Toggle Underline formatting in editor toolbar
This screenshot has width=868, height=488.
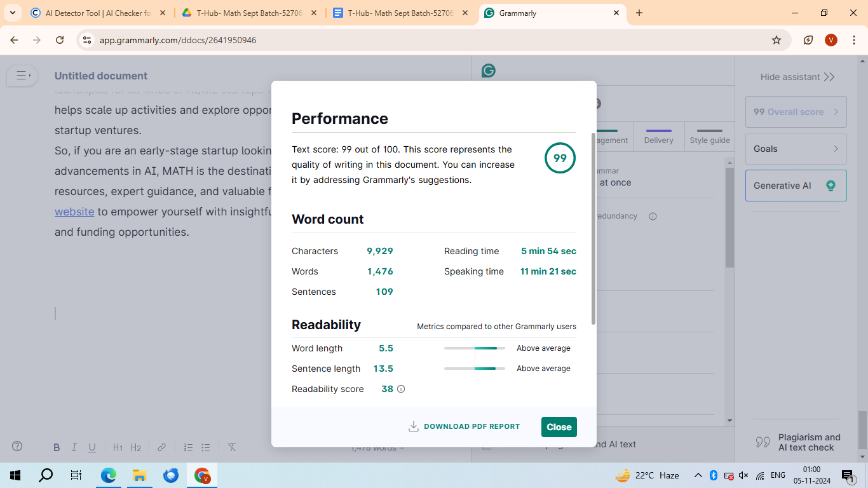click(92, 447)
